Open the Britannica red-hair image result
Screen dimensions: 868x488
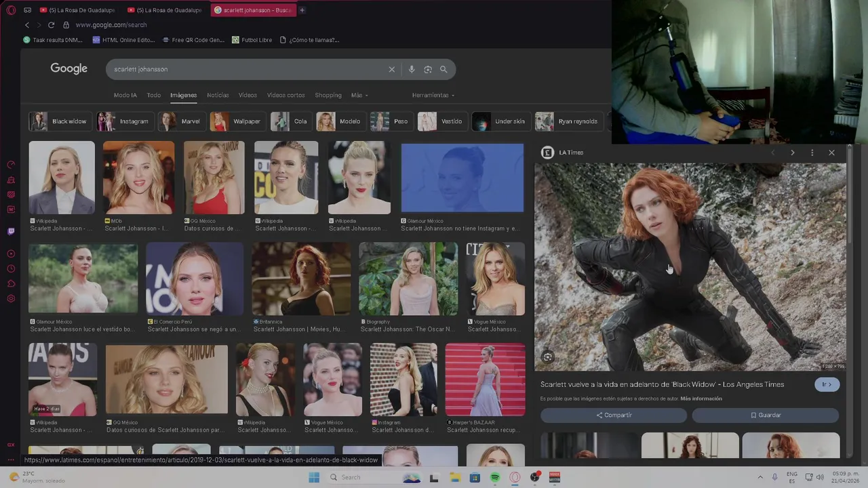301,279
